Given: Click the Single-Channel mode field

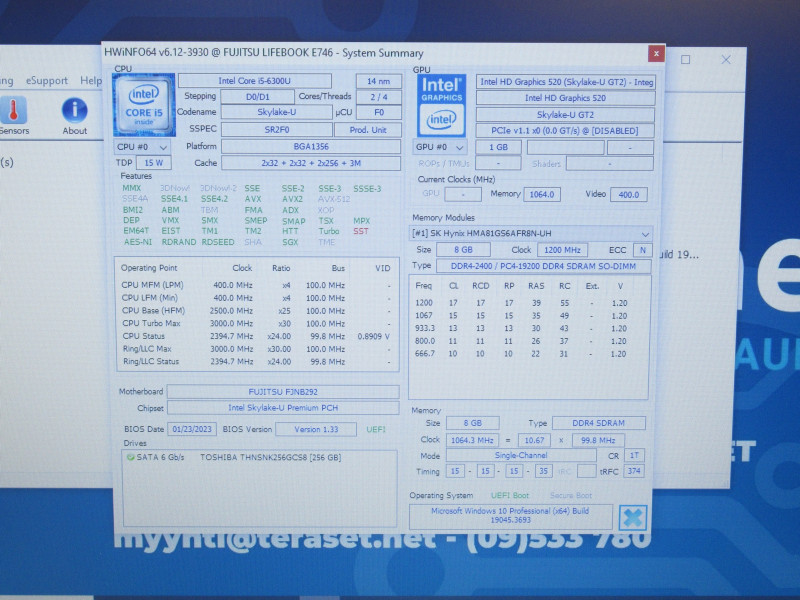Looking at the screenshot, I should tap(520, 455).
